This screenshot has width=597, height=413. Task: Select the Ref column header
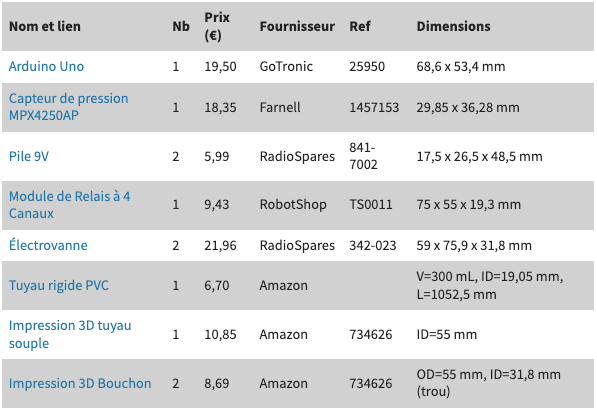click(360, 26)
